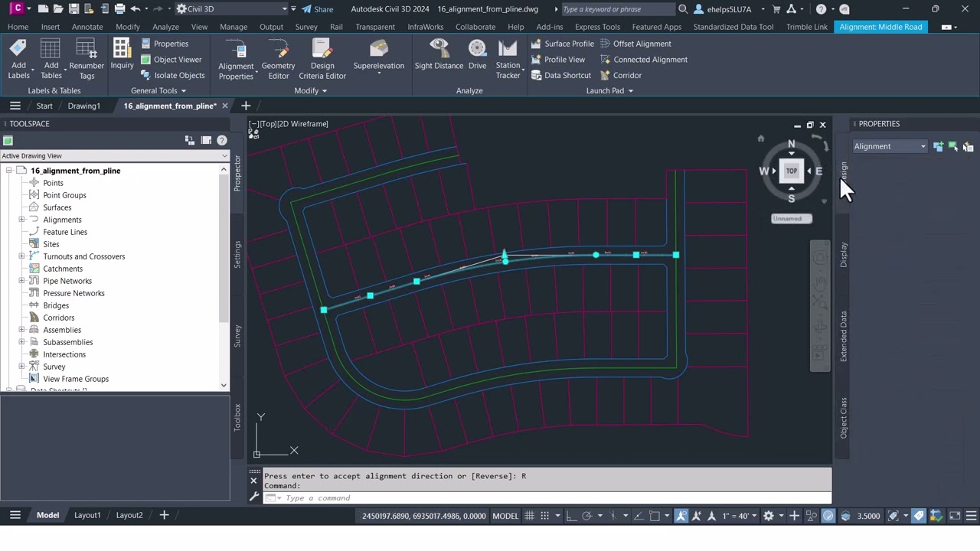Select the Superelevation tool

(378, 55)
